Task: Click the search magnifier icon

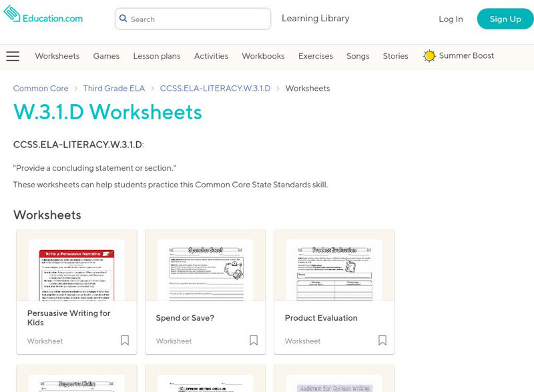Action: 123,19
